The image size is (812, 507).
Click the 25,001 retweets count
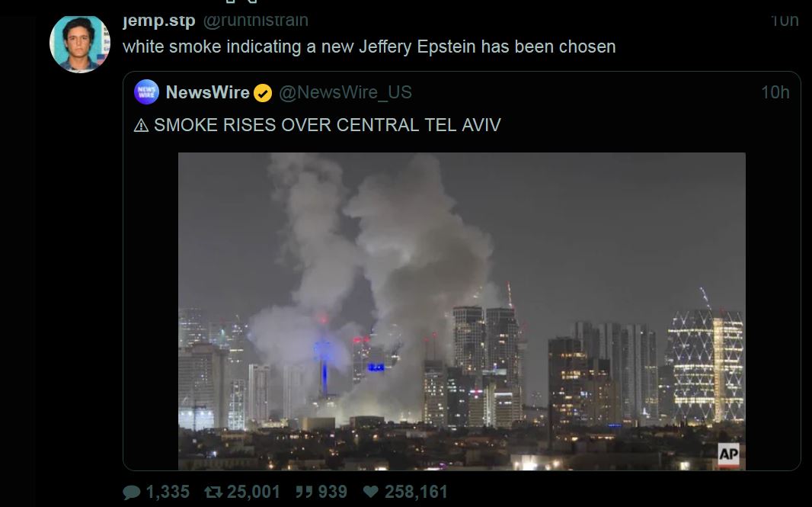coord(253,492)
